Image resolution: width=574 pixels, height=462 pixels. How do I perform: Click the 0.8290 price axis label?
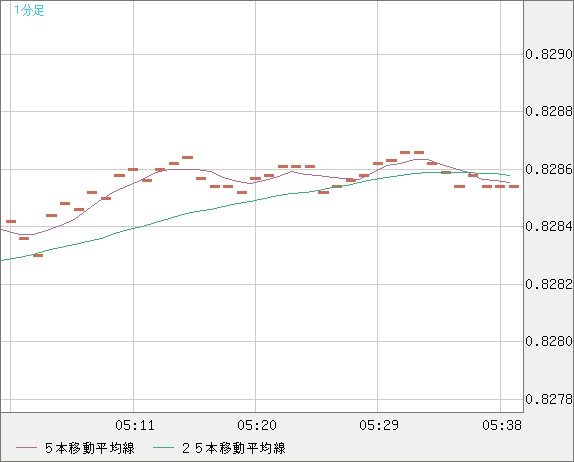(x=549, y=54)
